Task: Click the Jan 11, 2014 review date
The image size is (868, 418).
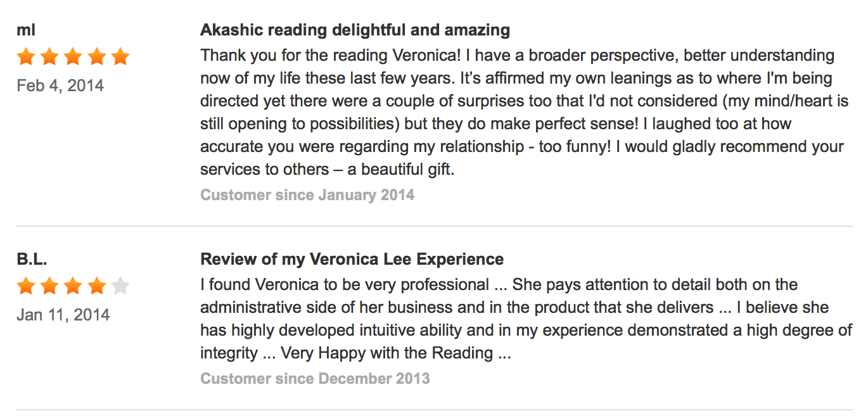Action: pos(63,315)
